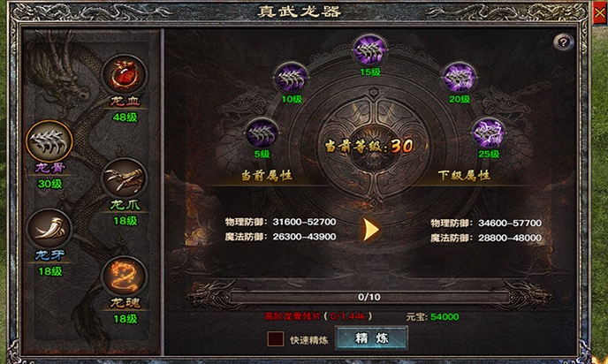Click the 下级属性 heading
Screen dimensions: 608x364
[x=464, y=176]
